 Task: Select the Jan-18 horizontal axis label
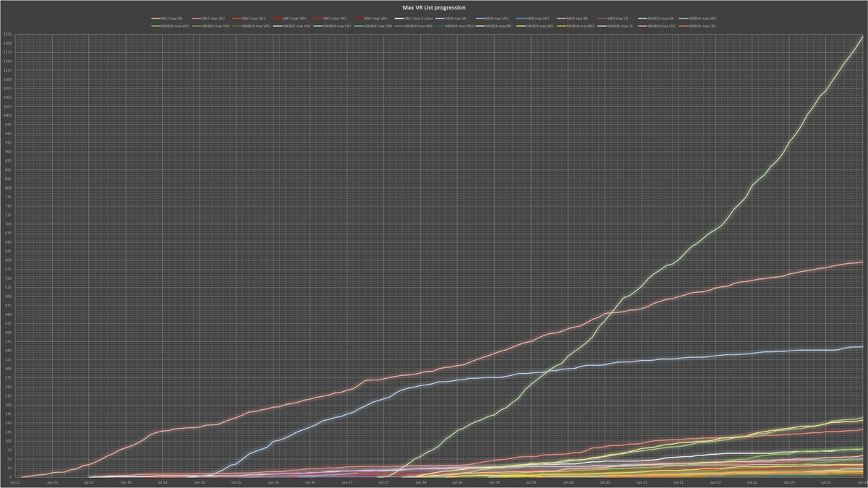420,481
